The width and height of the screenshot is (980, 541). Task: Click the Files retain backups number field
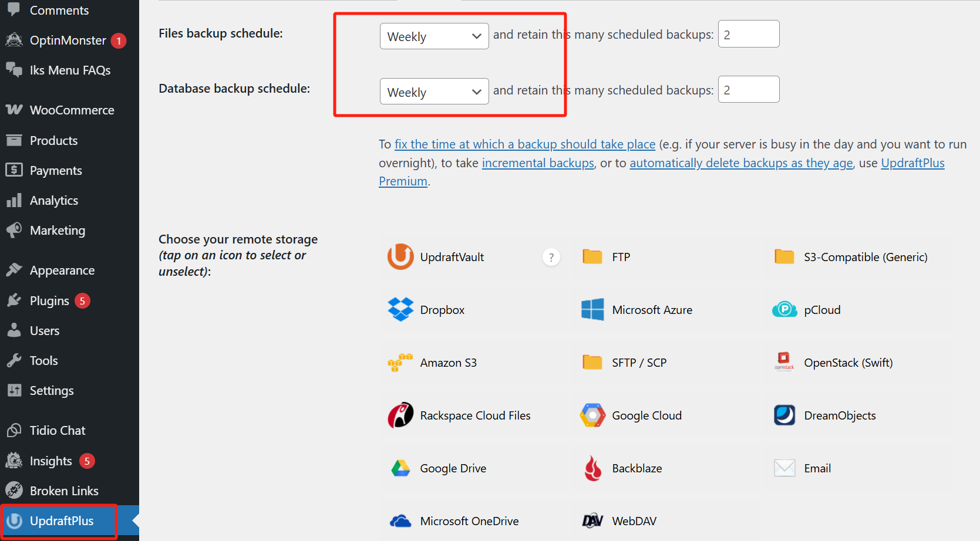click(748, 34)
